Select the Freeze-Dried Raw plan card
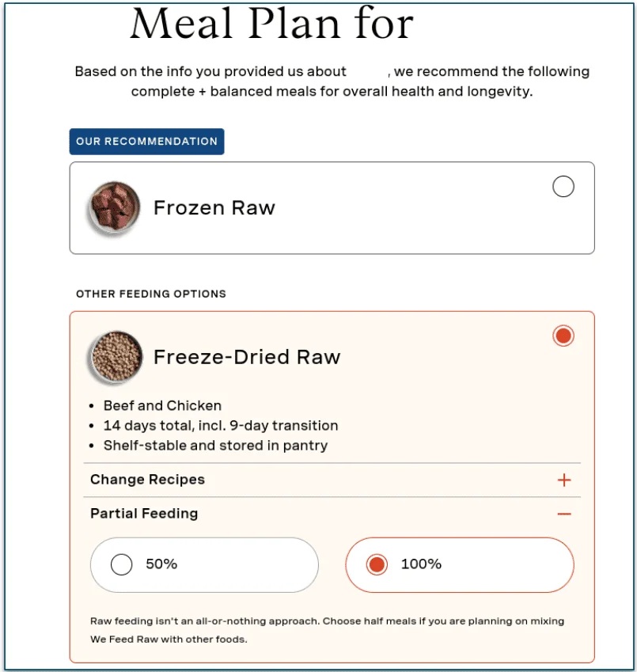637x672 pixels. [x=332, y=356]
